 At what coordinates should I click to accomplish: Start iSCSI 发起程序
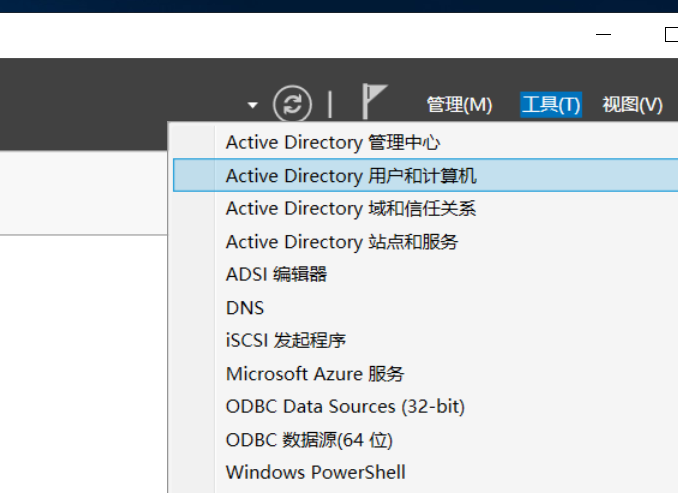point(425,340)
